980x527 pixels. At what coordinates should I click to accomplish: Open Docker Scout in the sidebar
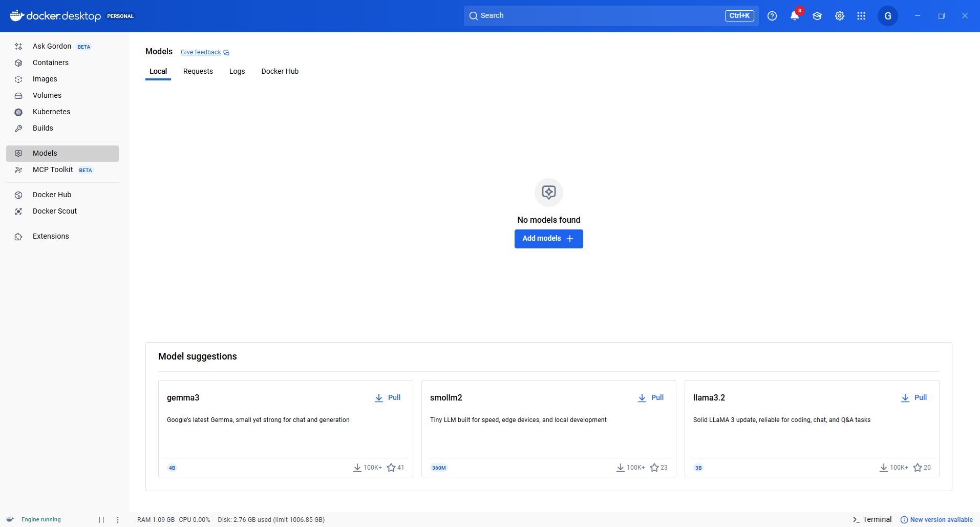click(62, 212)
